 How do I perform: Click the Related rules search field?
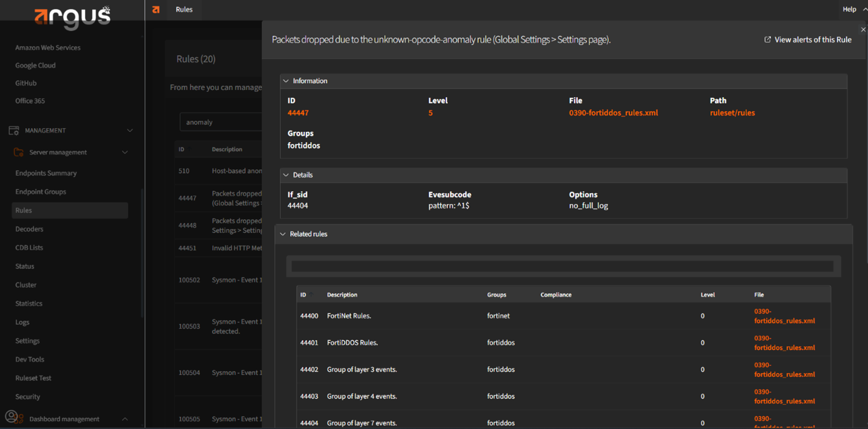(x=562, y=267)
